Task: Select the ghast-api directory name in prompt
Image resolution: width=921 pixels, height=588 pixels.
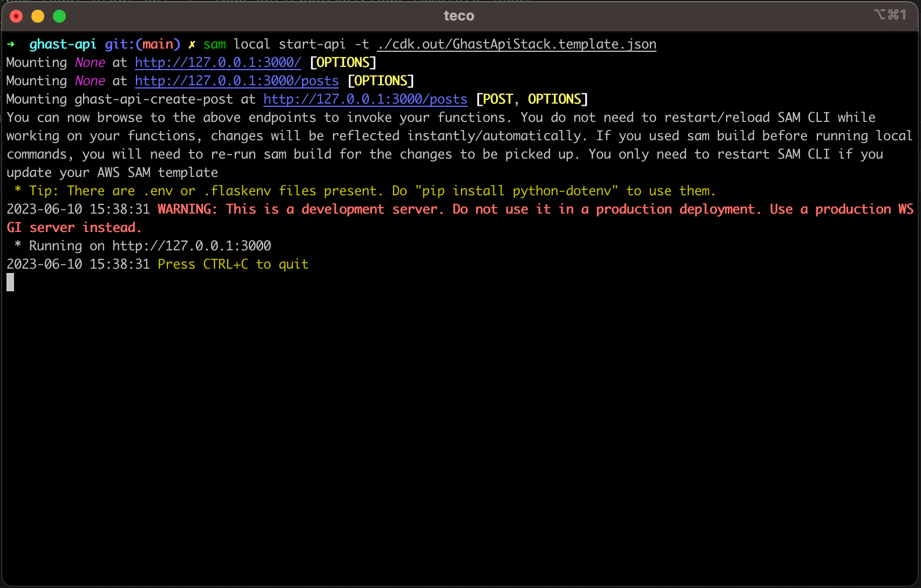Action: (63, 44)
